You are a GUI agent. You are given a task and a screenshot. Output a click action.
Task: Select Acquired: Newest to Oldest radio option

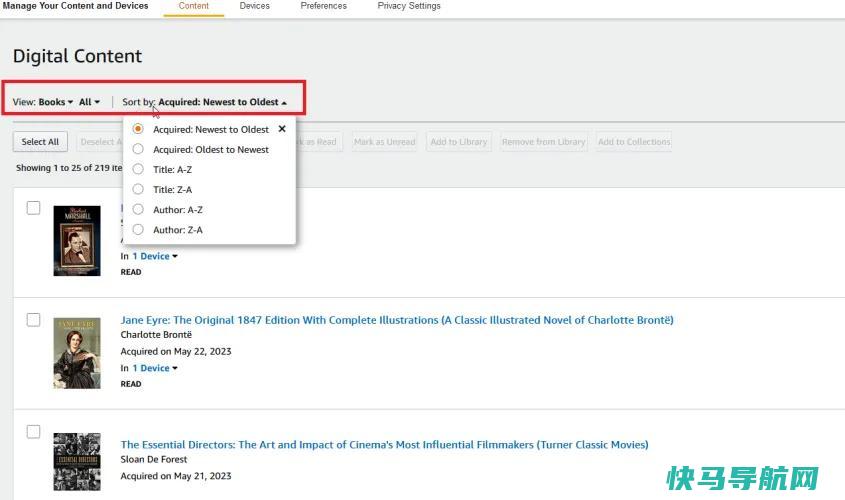tap(138, 129)
